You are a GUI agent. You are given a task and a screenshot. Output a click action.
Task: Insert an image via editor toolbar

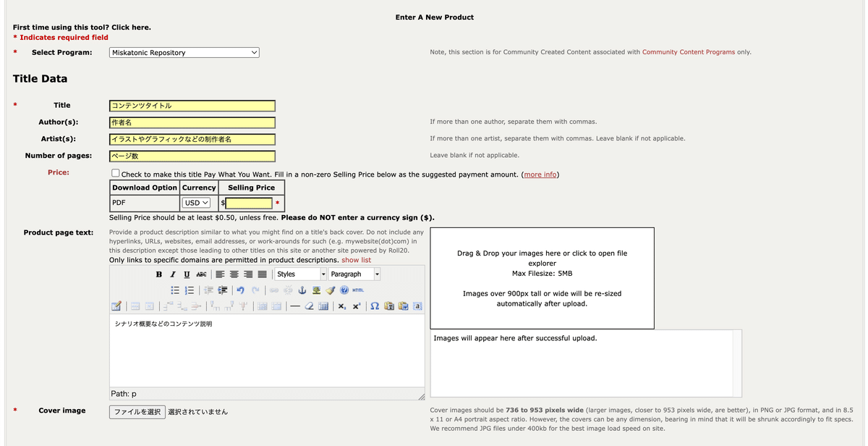[x=316, y=290]
